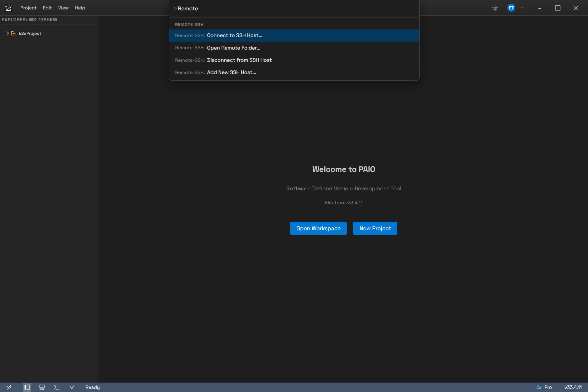Expand the E2eProject tree node
Image resolution: width=588 pixels, height=392 pixels.
click(x=8, y=33)
